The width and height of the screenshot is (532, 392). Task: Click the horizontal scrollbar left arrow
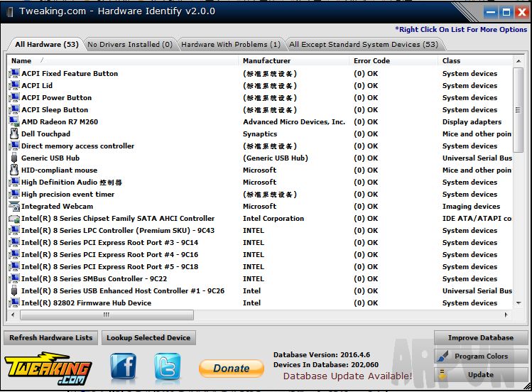tap(13, 315)
